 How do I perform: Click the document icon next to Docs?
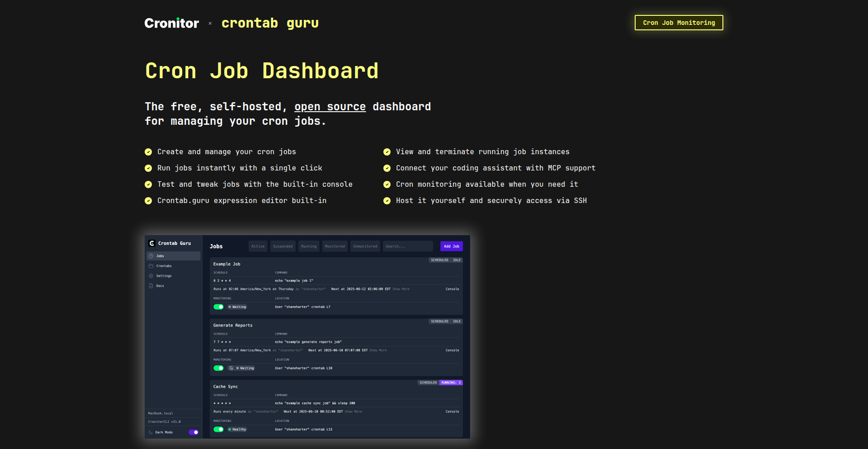(151, 286)
